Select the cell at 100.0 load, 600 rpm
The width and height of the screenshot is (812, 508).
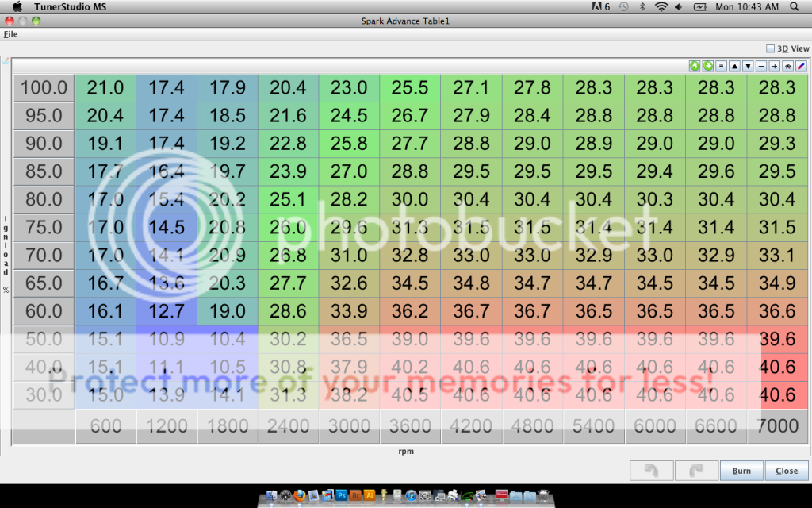(105, 88)
